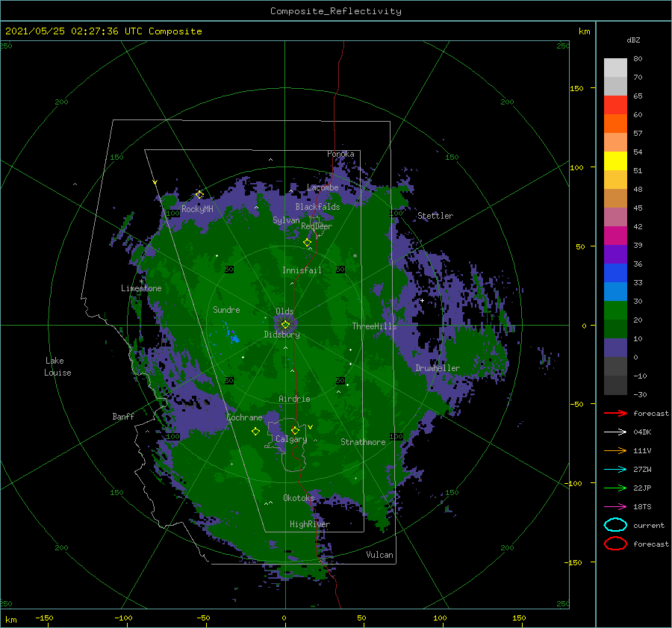Click the magenta swatch in dBZ legend
The width and height of the screenshot is (672, 628).
[615, 235]
